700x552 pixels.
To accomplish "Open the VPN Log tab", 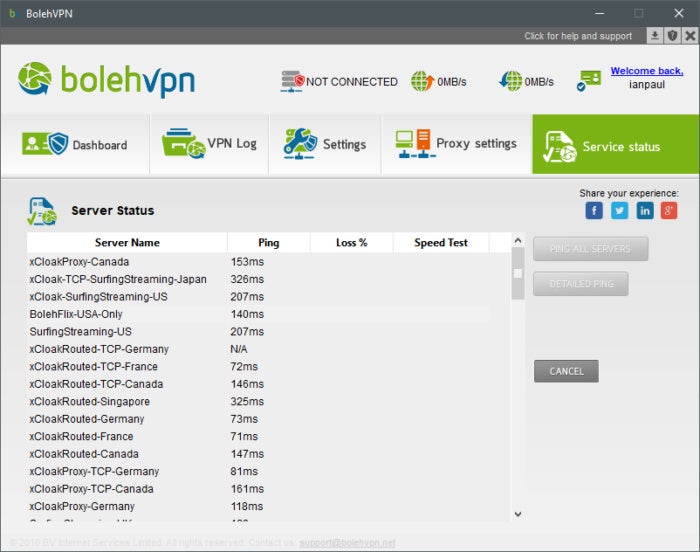I will pyautogui.click(x=209, y=144).
